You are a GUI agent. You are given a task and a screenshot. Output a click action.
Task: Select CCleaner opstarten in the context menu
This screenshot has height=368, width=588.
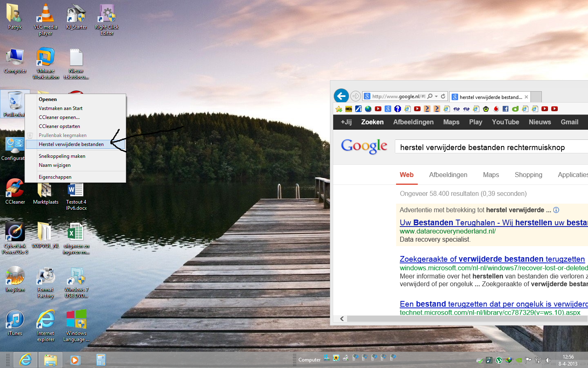click(x=76, y=126)
